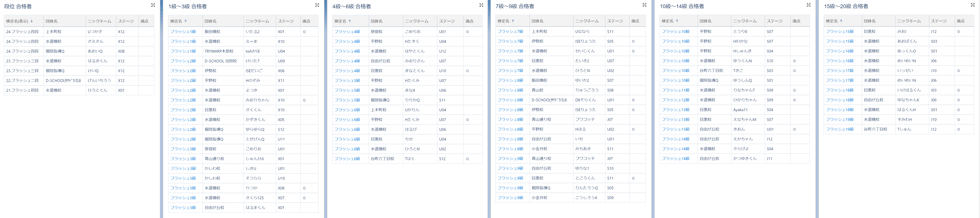Expand the 15級～20級 合格者 panel to fullscreen

coord(973,5)
